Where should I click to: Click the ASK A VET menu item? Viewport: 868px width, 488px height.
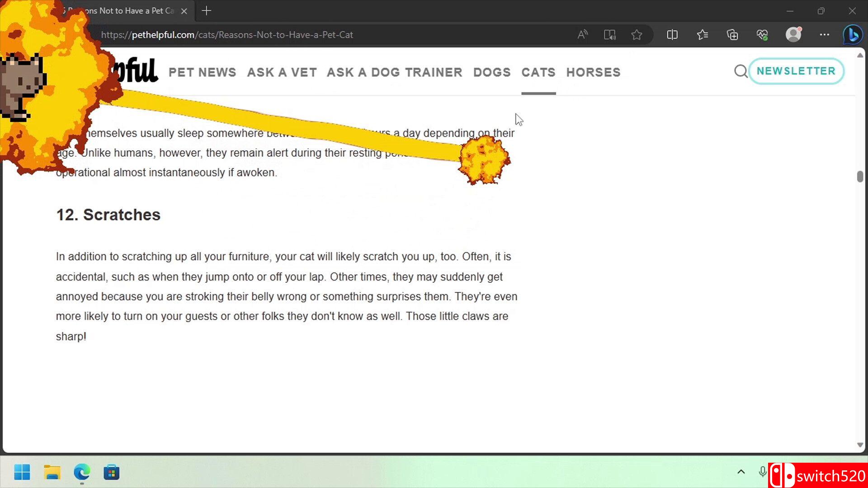coord(281,73)
